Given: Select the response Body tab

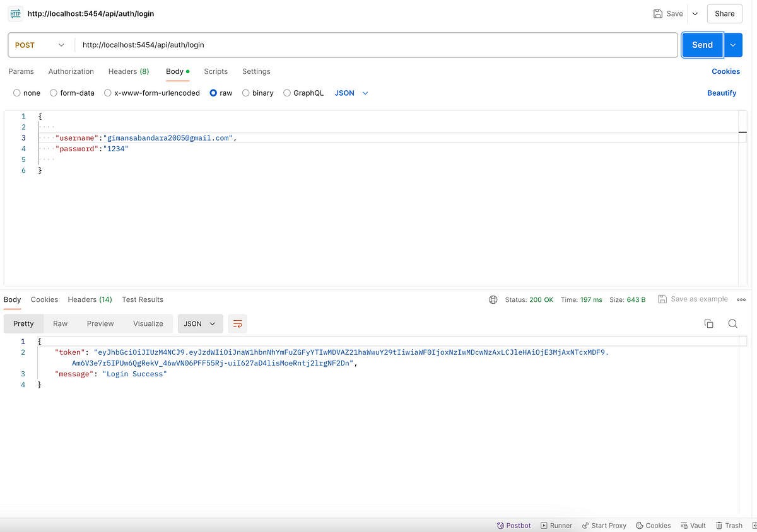Looking at the screenshot, I should (13, 299).
